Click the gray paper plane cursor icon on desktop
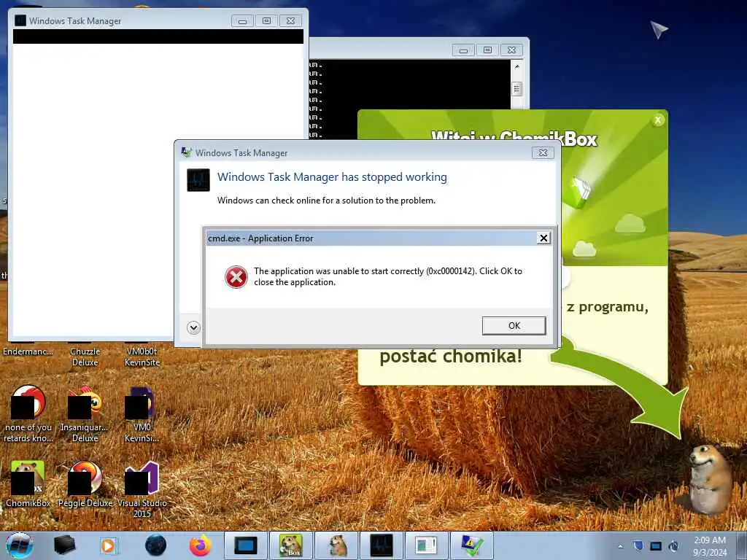The image size is (747, 560). tap(659, 29)
